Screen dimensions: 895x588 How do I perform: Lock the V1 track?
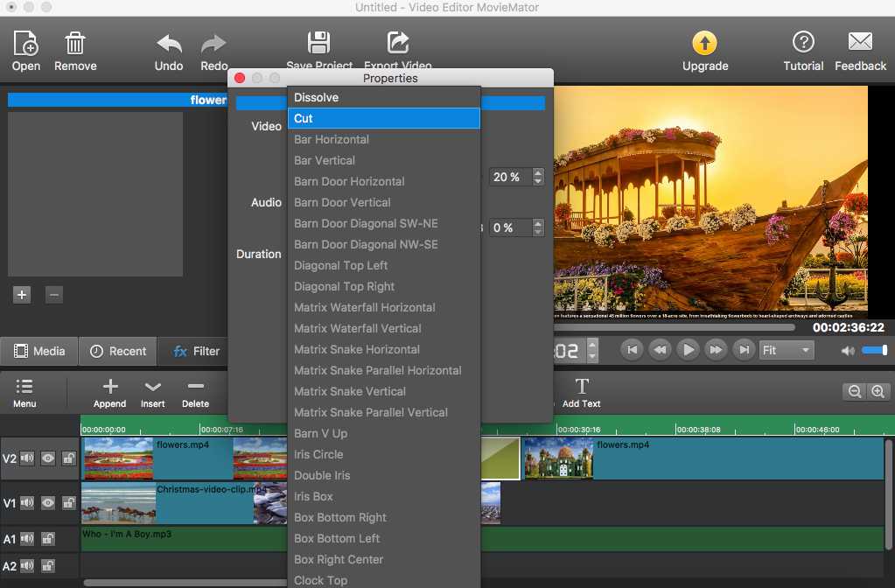click(68, 502)
